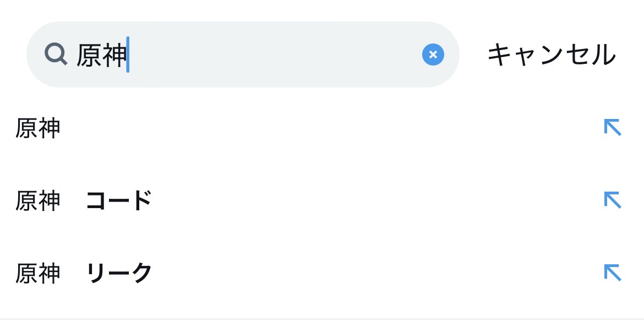Click the arrow icon beside 原神 リーク
Viewport: 644px width, 321px height.
tap(612, 273)
